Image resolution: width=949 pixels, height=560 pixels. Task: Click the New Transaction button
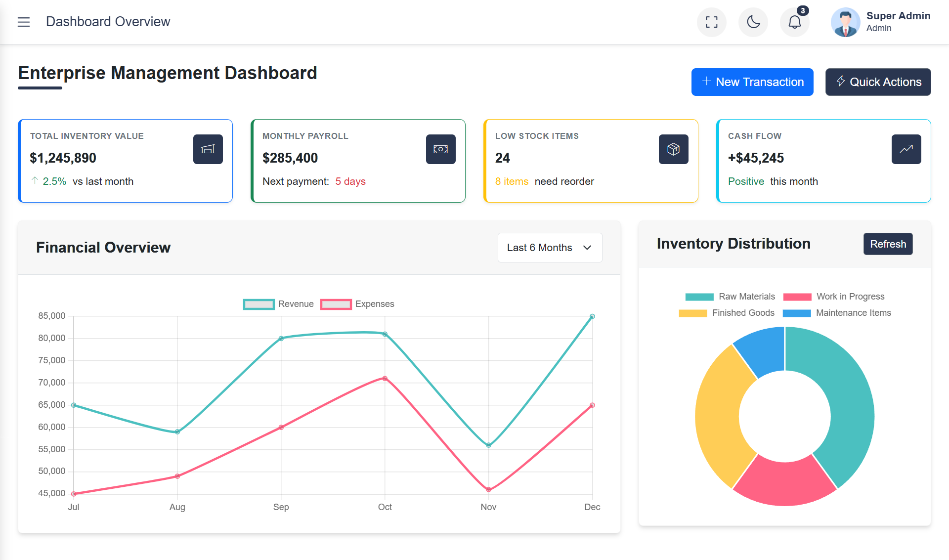point(752,82)
